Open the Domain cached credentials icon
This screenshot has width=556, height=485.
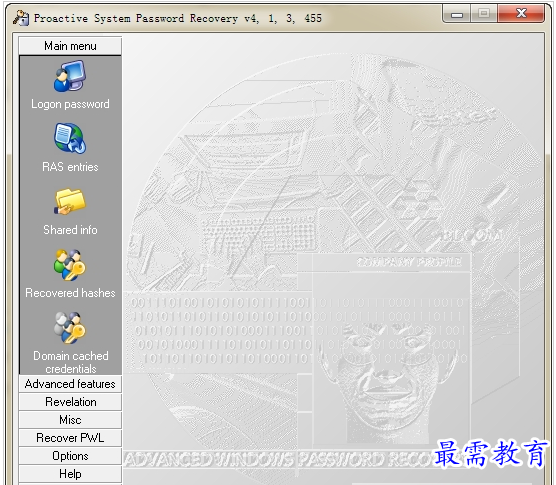[x=70, y=328]
